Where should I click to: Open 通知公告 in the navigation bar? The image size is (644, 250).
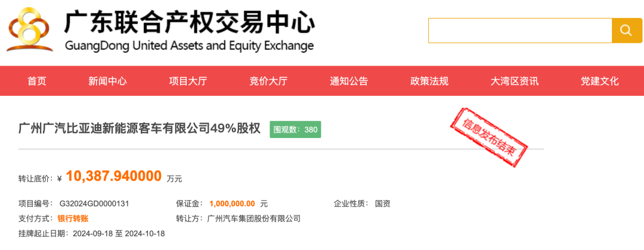349,81
